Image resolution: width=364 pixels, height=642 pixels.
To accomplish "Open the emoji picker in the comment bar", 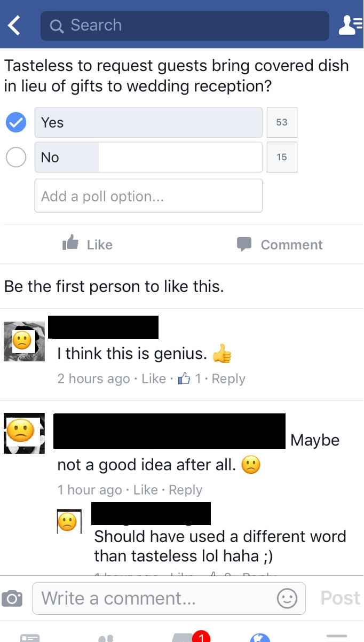I will (287, 598).
